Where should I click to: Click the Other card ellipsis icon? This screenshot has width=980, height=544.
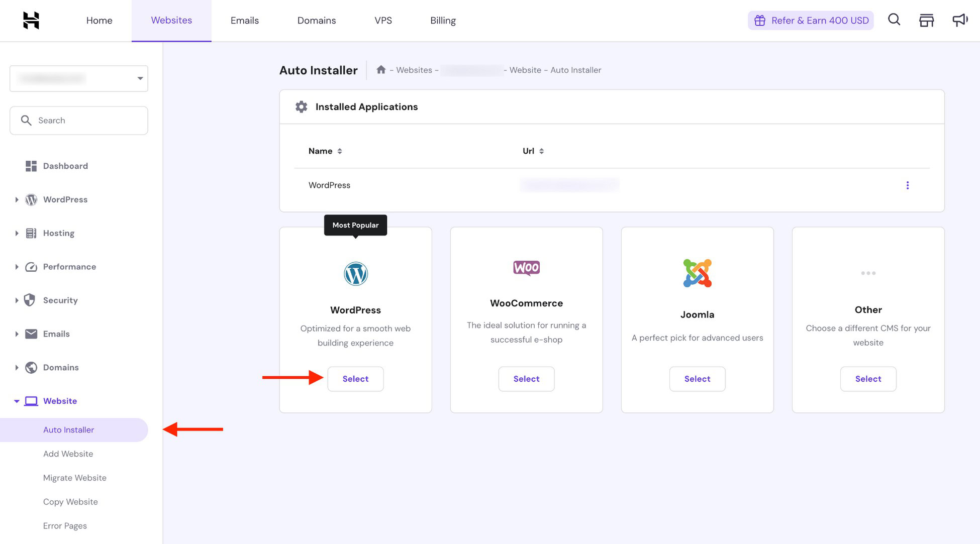coord(868,273)
